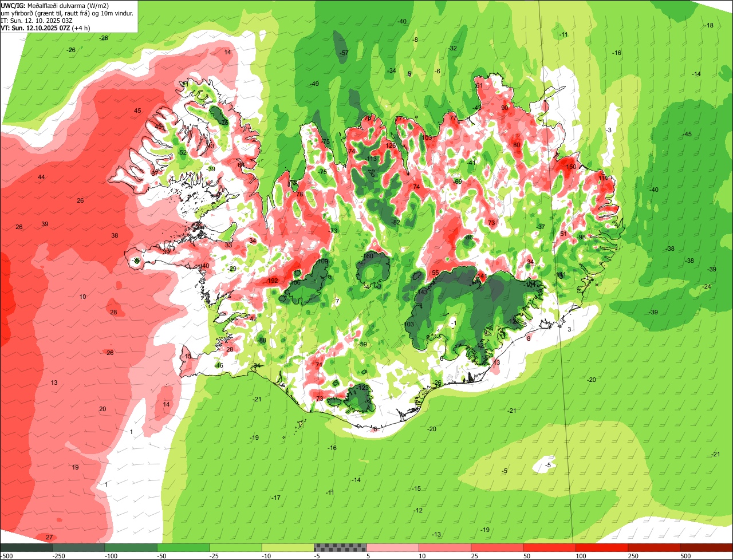Click the map value '71'
This screenshot has height=560, width=733.
coord(319,365)
